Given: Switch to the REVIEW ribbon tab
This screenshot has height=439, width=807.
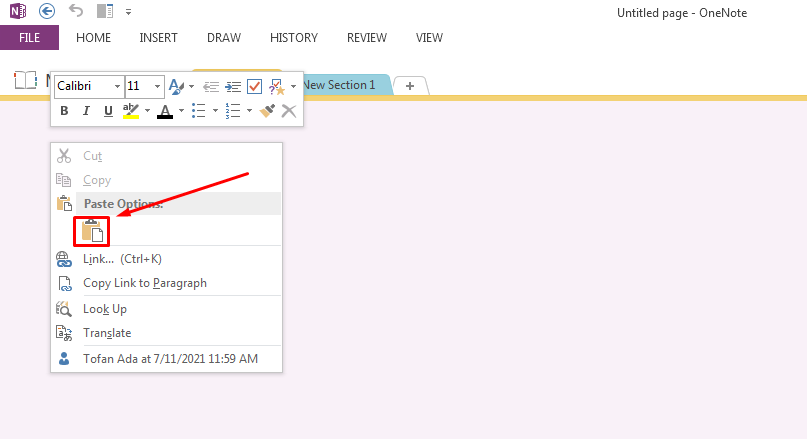Looking at the screenshot, I should pos(366,38).
